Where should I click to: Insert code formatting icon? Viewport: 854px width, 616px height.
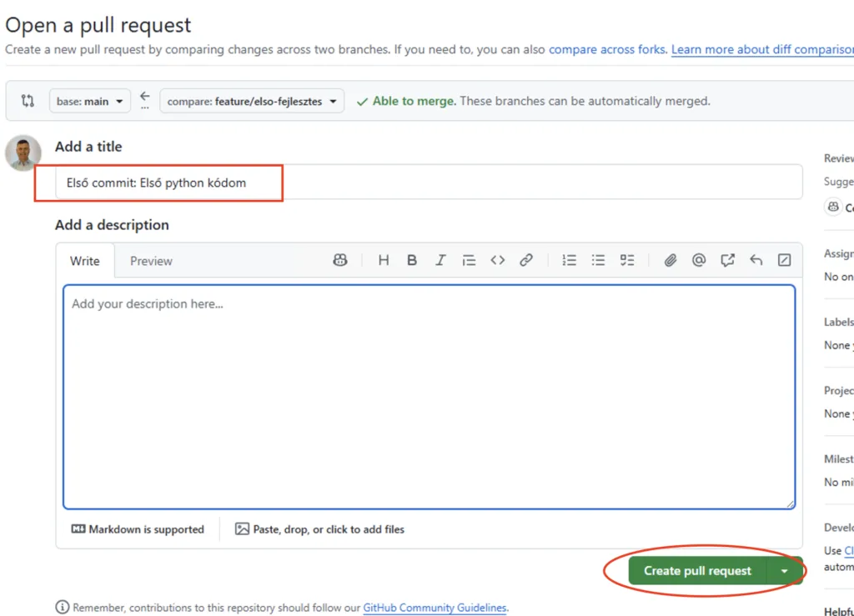point(498,260)
